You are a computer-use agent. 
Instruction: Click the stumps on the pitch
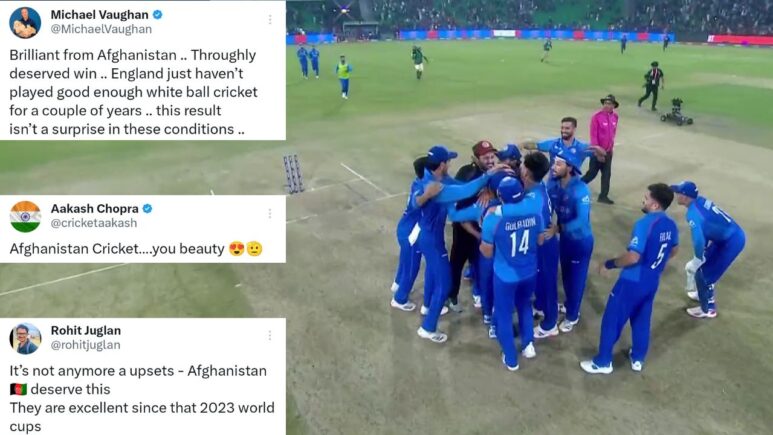tap(293, 174)
